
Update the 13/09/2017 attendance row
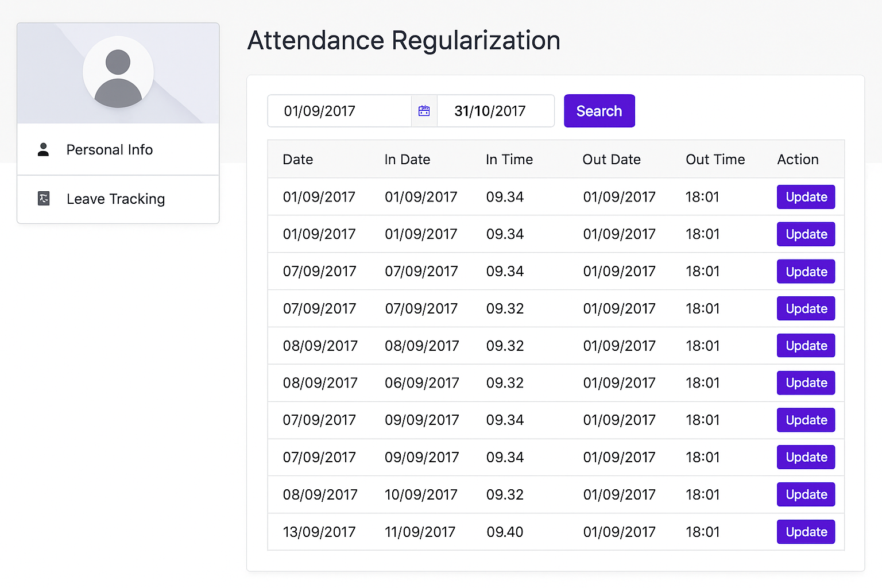806,532
